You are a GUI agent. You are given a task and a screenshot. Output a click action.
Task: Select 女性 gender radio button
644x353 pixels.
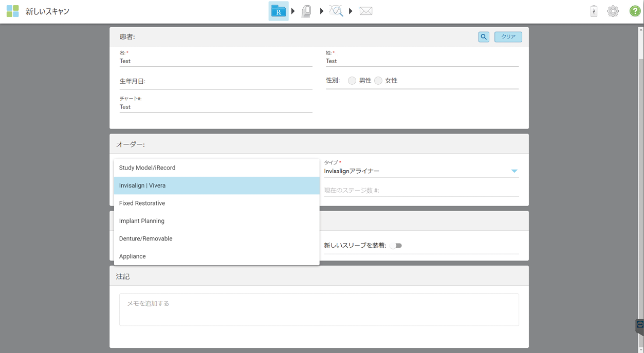(378, 81)
